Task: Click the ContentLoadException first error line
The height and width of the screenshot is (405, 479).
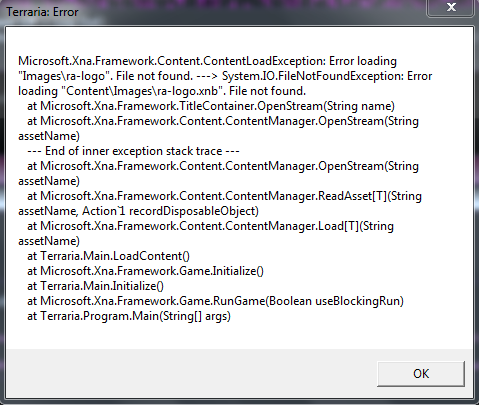Action: 207,61
